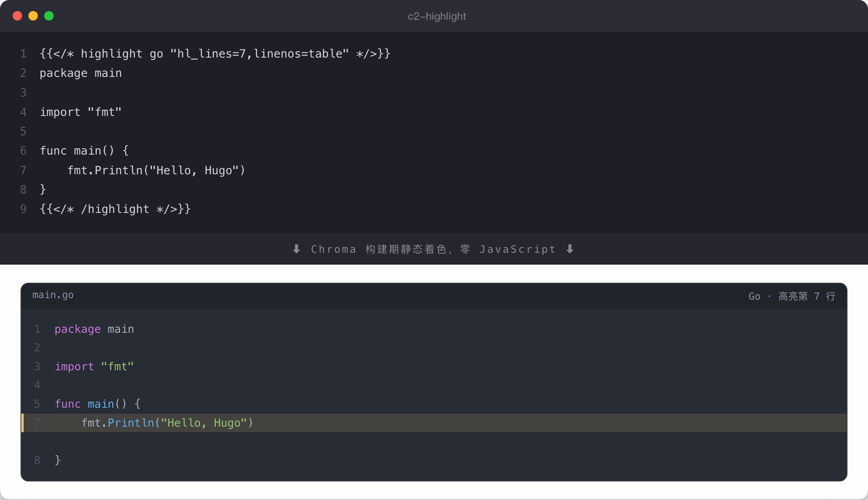Select source line 'package main' in the editor
Screen dimensions: 868x500
pos(81,73)
